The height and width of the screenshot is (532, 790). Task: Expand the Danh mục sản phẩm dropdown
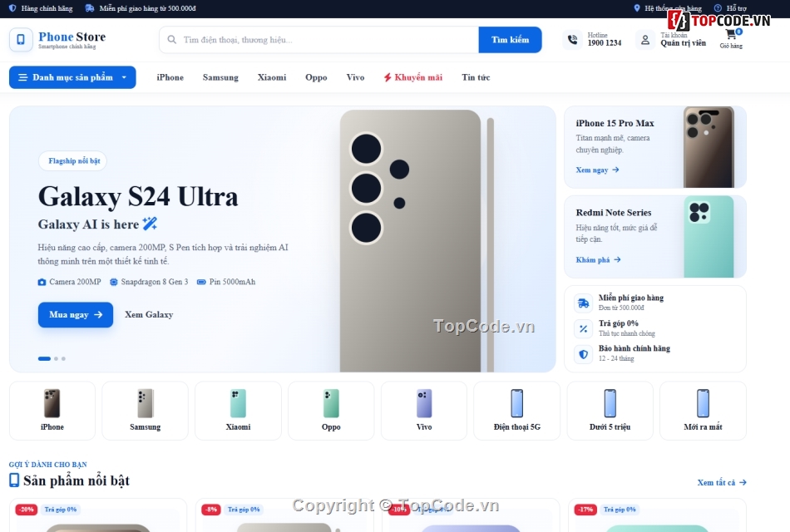click(72, 77)
